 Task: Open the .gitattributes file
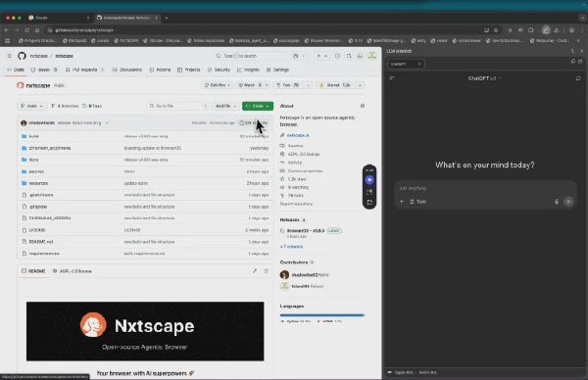pos(41,195)
